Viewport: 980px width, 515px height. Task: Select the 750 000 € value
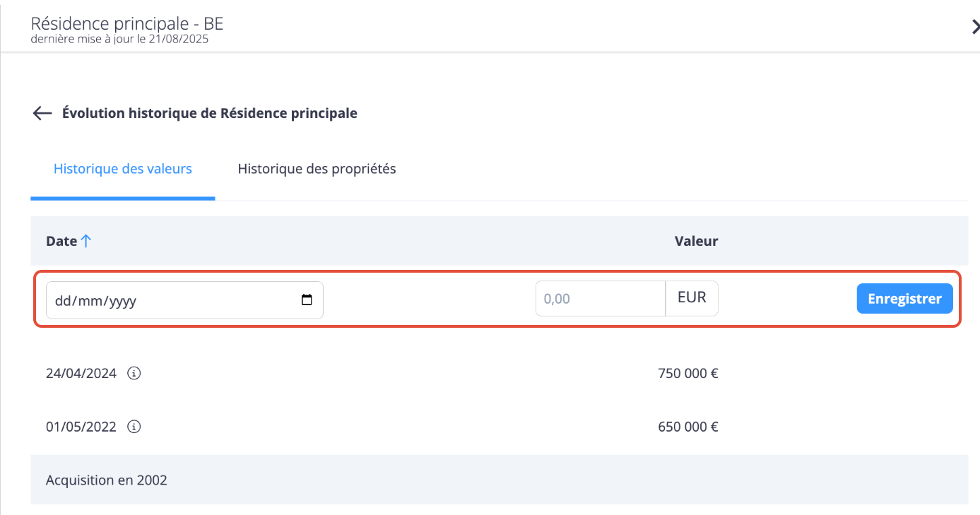pos(687,373)
